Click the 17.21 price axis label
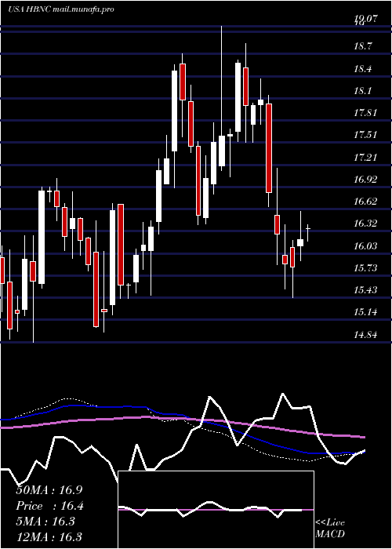Screen dimensions: 392x549 [365, 157]
